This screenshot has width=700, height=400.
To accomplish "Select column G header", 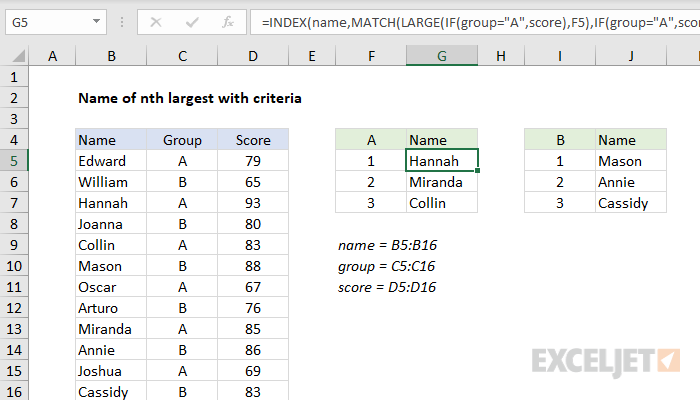I will (442, 56).
